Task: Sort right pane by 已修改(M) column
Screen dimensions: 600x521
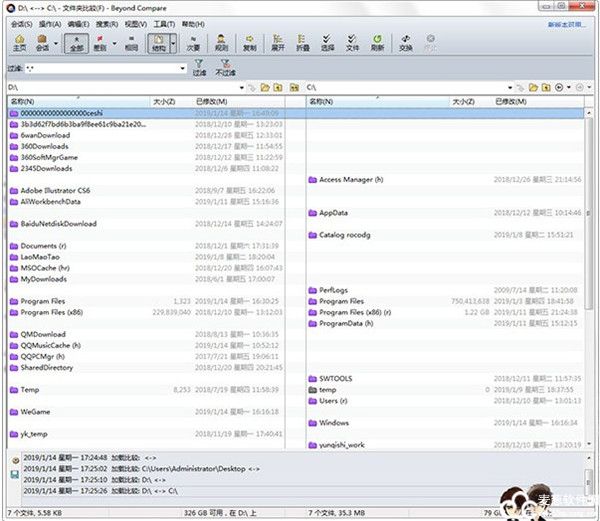Action: pos(538,101)
